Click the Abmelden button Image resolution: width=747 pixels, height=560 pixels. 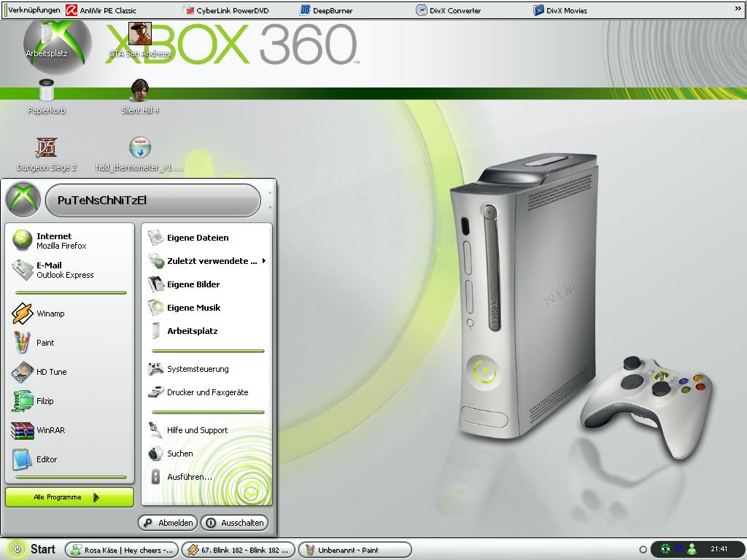pos(168,523)
